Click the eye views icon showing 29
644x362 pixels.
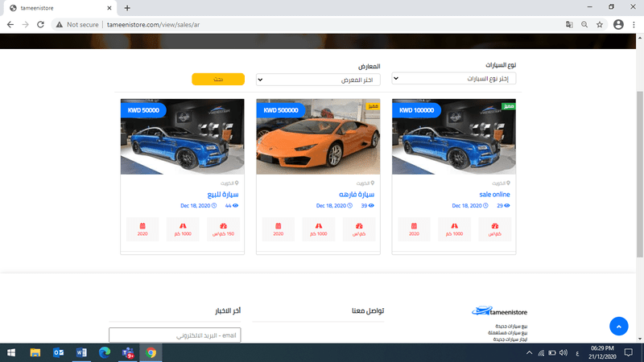507,206
